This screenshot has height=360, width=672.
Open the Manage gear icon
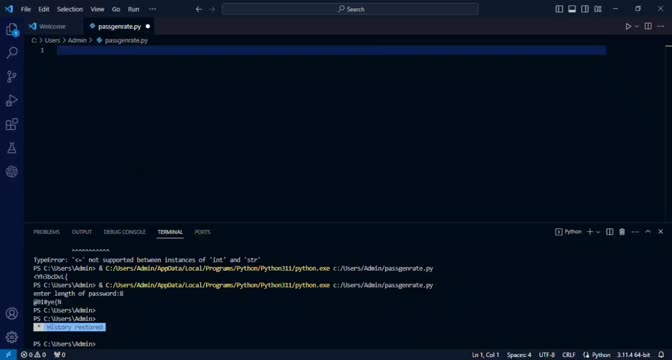pyautogui.click(x=12, y=337)
